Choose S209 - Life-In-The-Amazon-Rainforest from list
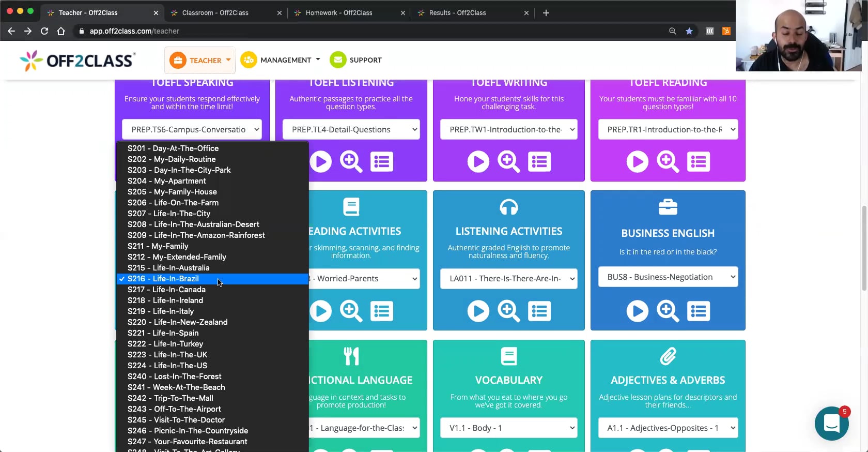 coord(196,235)
